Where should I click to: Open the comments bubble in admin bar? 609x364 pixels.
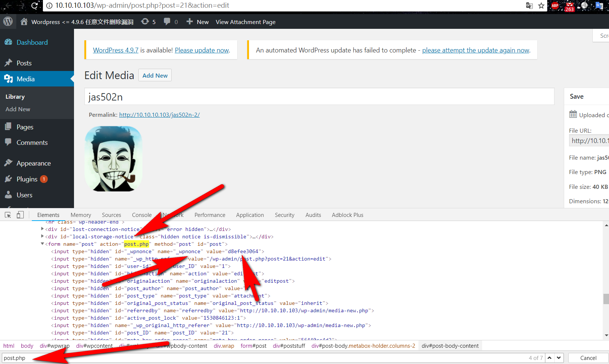(171, 22)
